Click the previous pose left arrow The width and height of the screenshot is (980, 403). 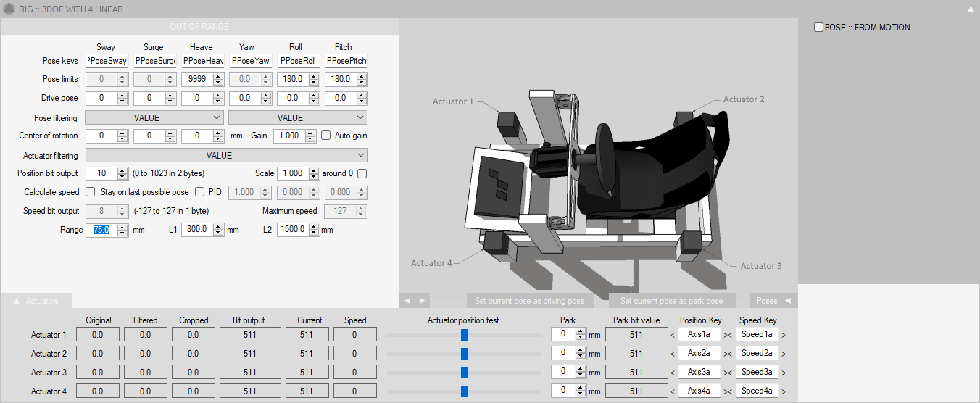coord(407,300)
